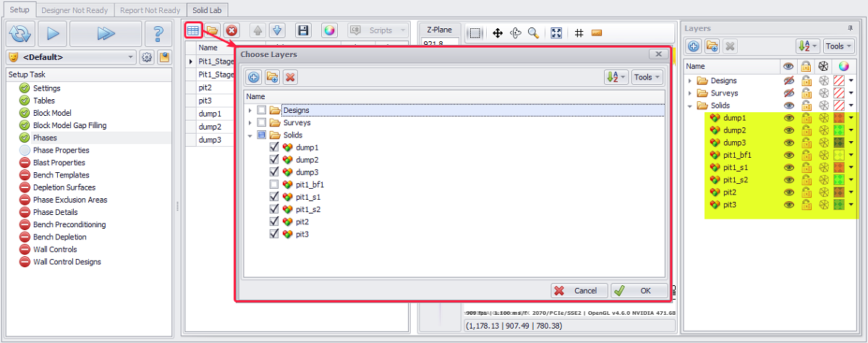Open sort A-Z dropdown in Layers panel
This screenshot has height=343, width=868.
tap(807, 46)
